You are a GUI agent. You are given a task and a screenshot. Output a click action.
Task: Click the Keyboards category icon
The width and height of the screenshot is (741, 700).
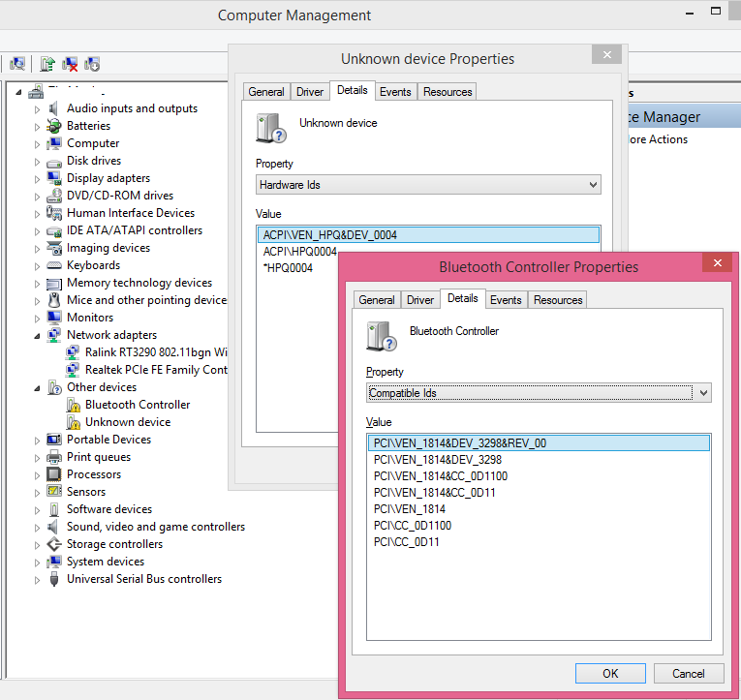pos(55,265)
